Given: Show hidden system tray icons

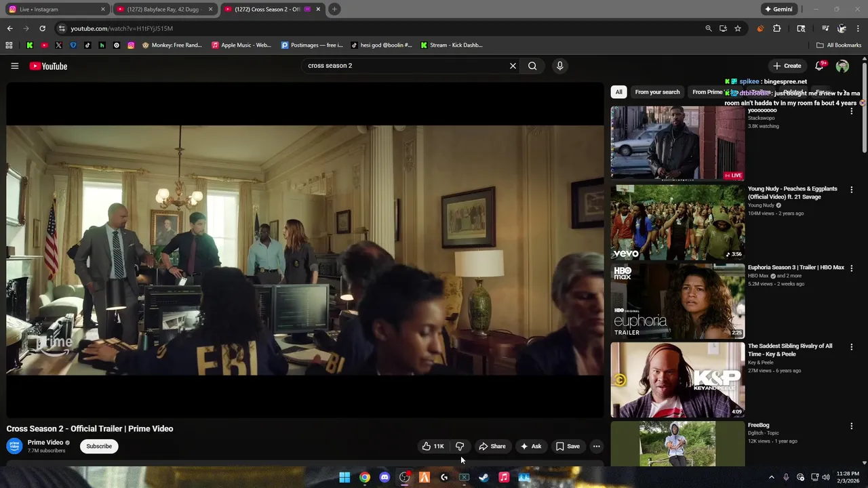Looking at the screenshot, I should [x=771, y=477].
